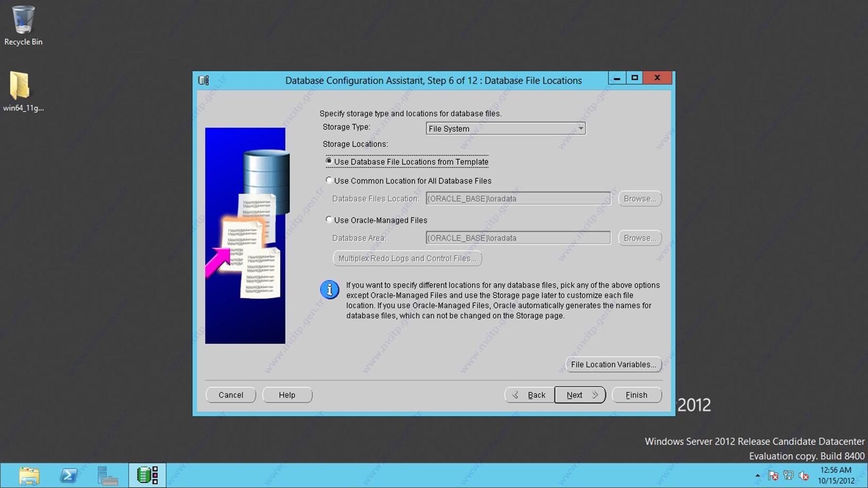
Task: Click the taskbar clock showing 12:56 AM
Action: (x=836, y=475)
